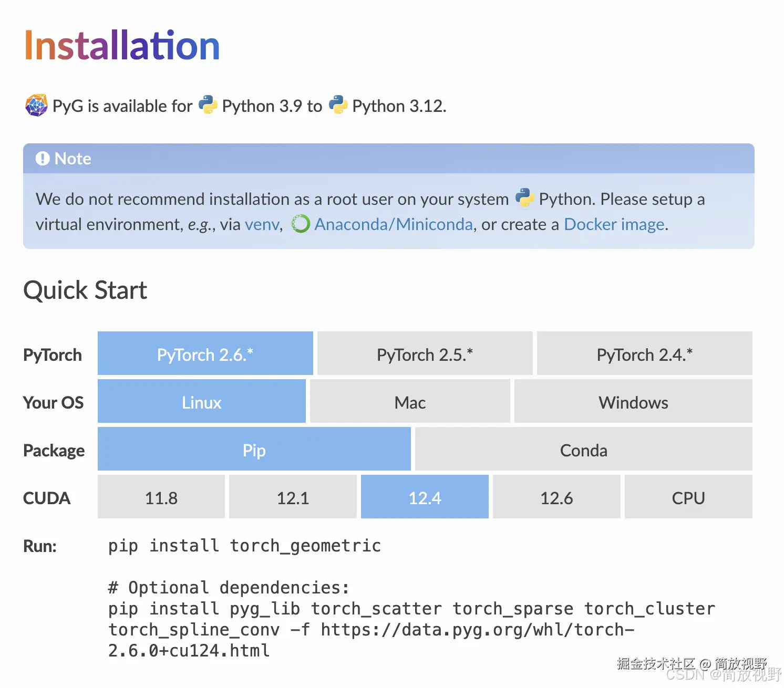
Task: Click the 'Your OS' row label
Action: click(x=53, y=402)
